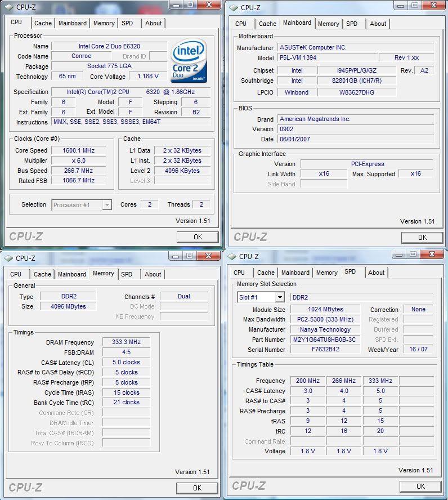Open About tab in the Memory window
Image resolution: width=448 pixels, height=500 pixels.
153,274
